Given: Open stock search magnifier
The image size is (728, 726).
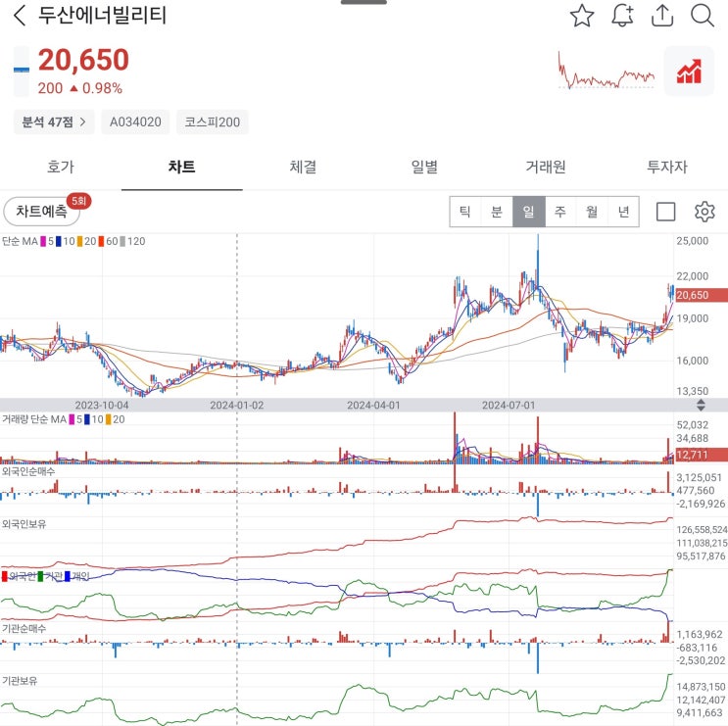Looking at the screenshot, I should (703, 16).
